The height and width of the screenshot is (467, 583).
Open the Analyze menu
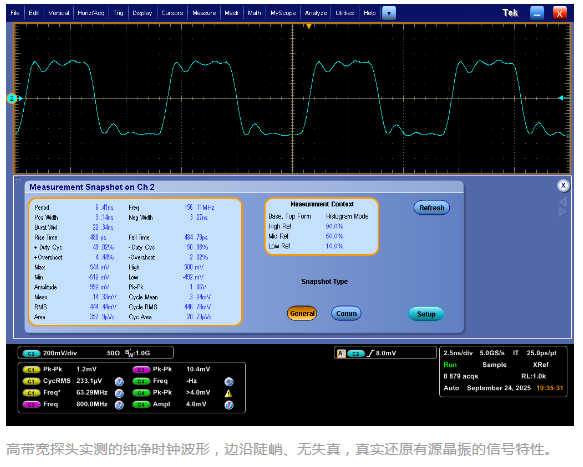(316, 13)
